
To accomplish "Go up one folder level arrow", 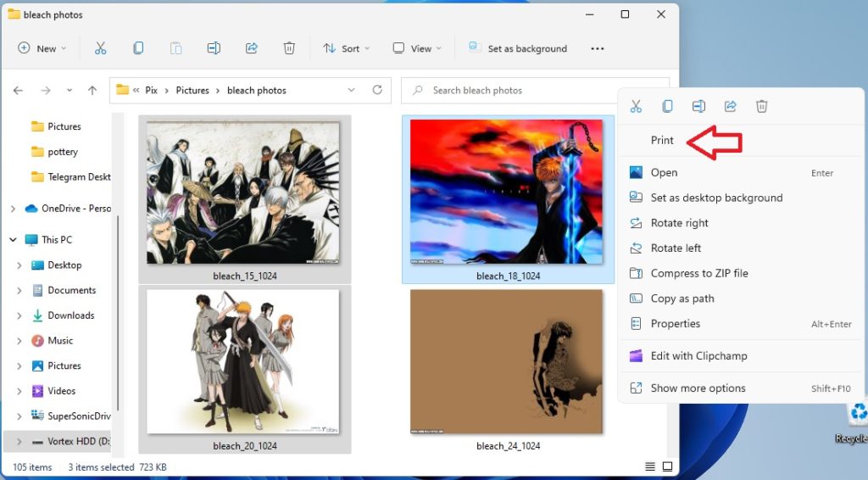I will point(92,90).
